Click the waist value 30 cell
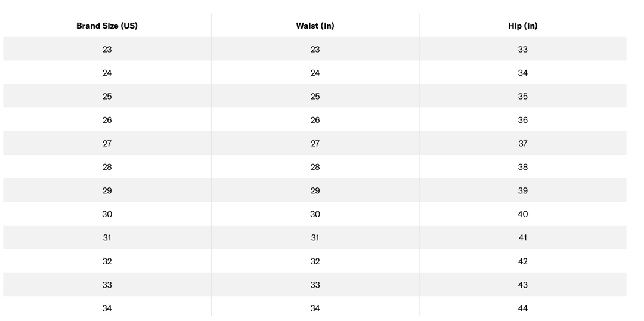644x321 pixels. 315,214
